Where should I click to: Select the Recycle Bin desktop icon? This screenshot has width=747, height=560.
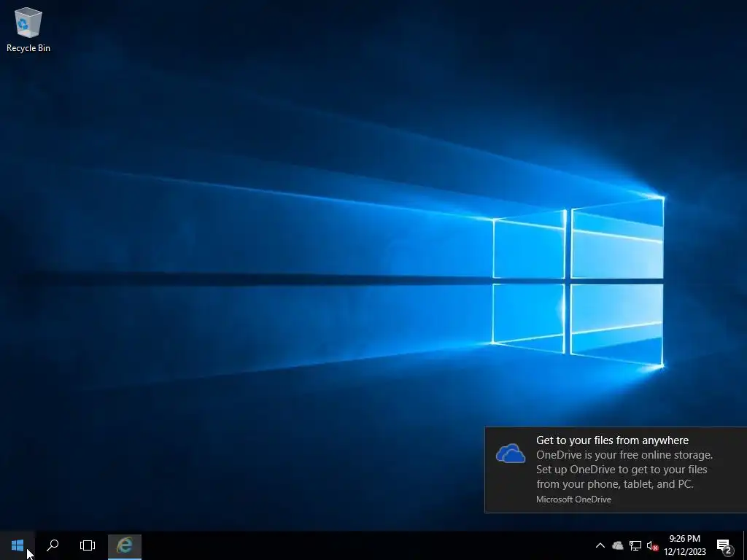(28, 29)
